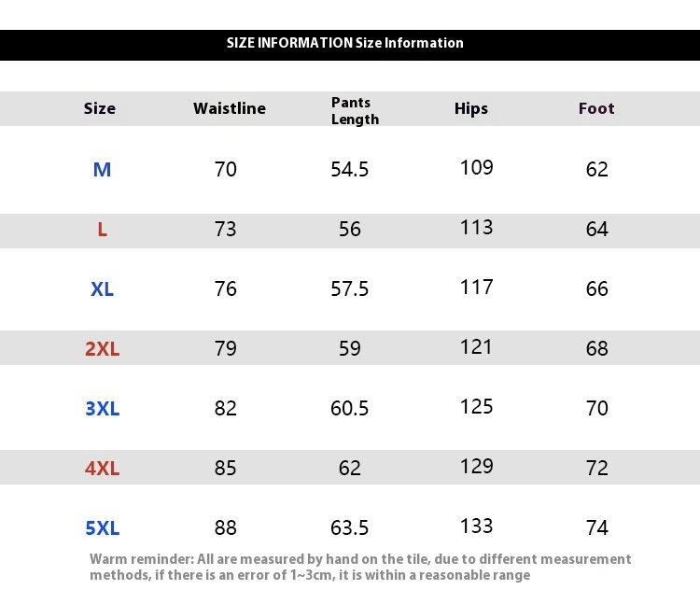Select the Foot column header
This screenshot has height=604, width=700.
pyautogui.click(x=596, y=108)
